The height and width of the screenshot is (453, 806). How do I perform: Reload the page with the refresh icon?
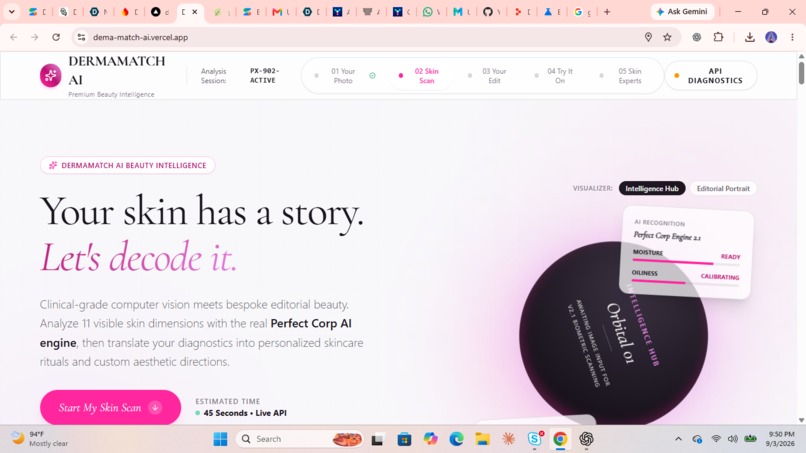click(x=56, y=37)
